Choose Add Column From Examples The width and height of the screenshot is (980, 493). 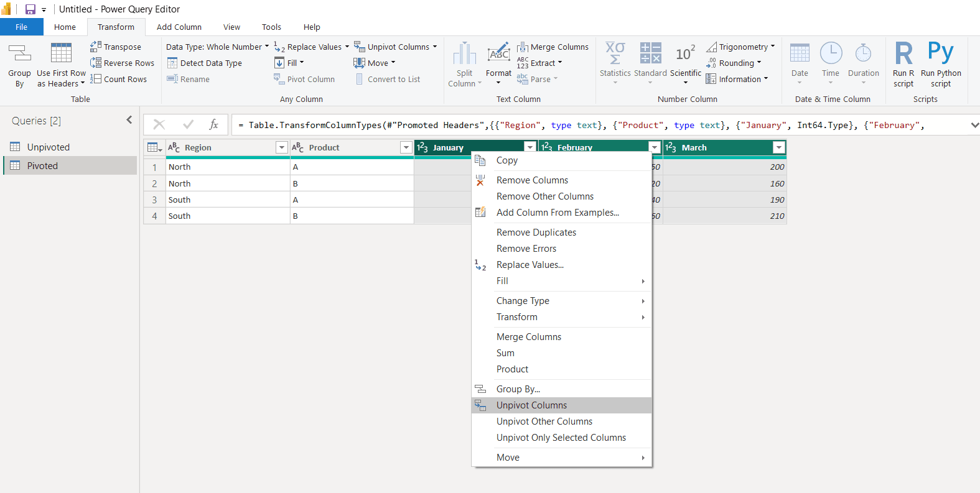coord(561,213)
